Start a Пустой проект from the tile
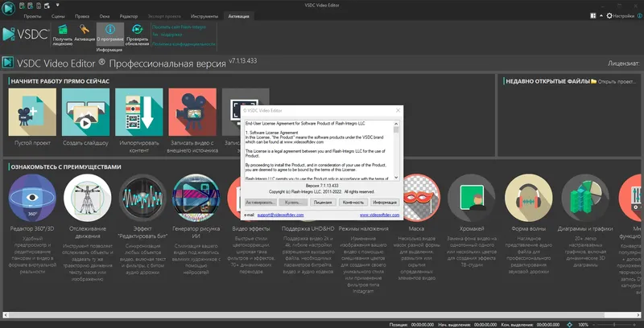644x328 pixels. coord(32,112)
